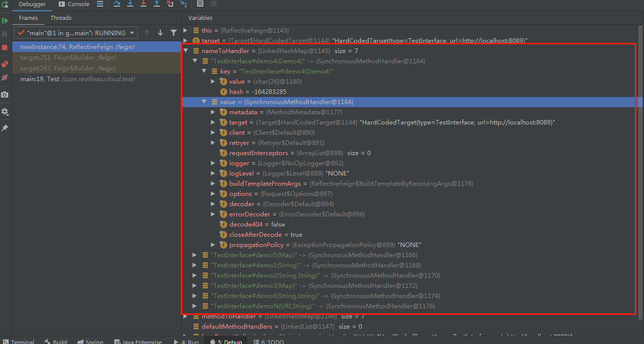
Task: Expand the retryer field
Action: tap(213, 143)
